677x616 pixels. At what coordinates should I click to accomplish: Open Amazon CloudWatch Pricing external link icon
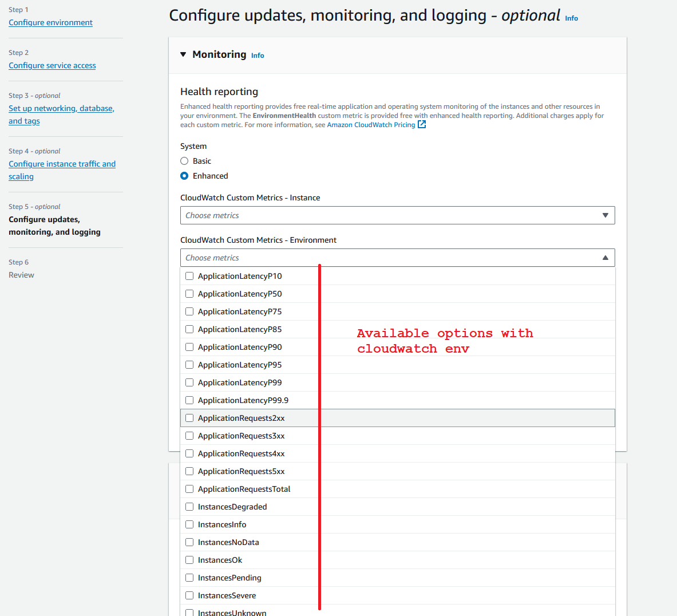tap(422, 124)
